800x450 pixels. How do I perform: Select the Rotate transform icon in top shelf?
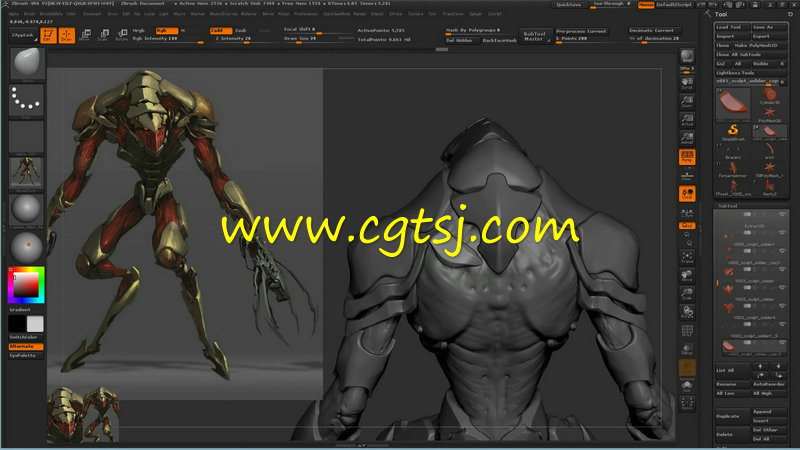point(122,35)
